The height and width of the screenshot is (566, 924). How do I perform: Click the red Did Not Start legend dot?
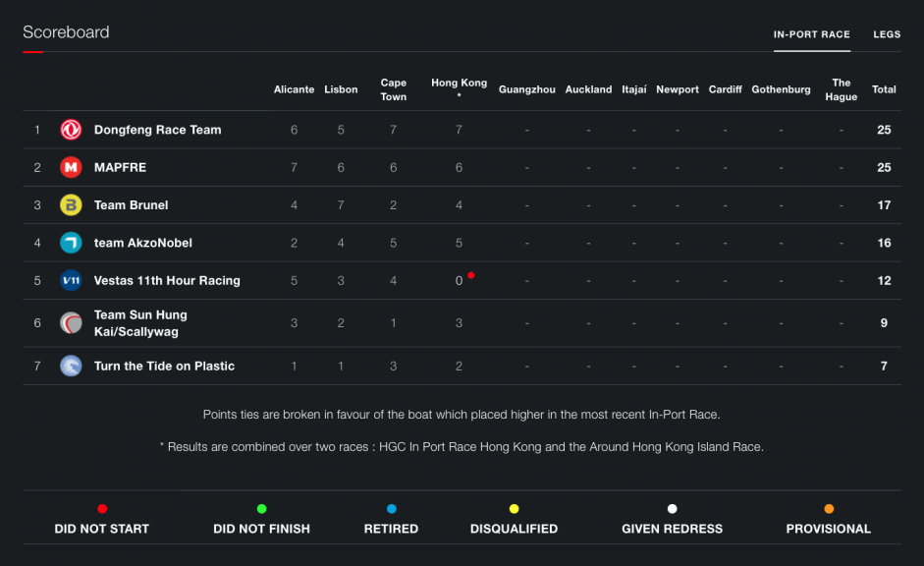click(102, 509)
